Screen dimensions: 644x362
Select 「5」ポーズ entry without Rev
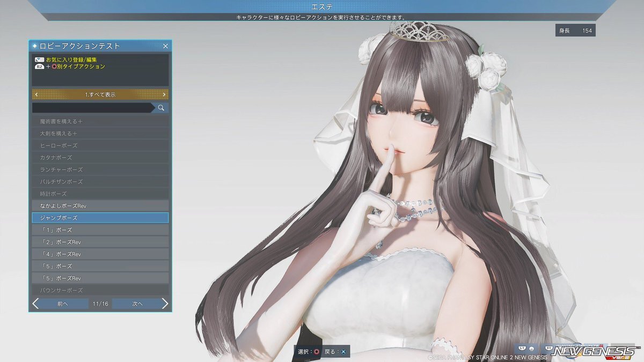100,266
